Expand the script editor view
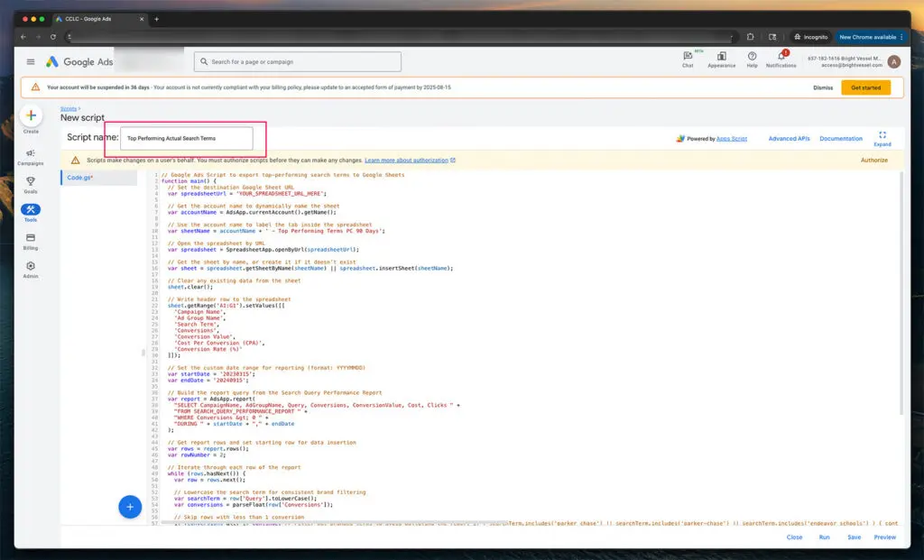 (x=882, y=135)
